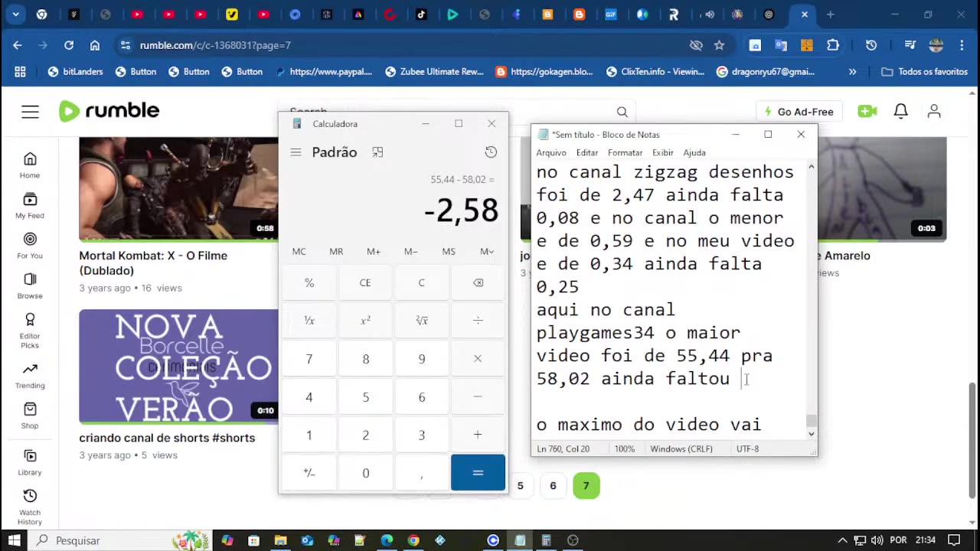Open Ajuda menu in Notepad
Viewport: 980px width, 551px height.
[x=694, y=152]
